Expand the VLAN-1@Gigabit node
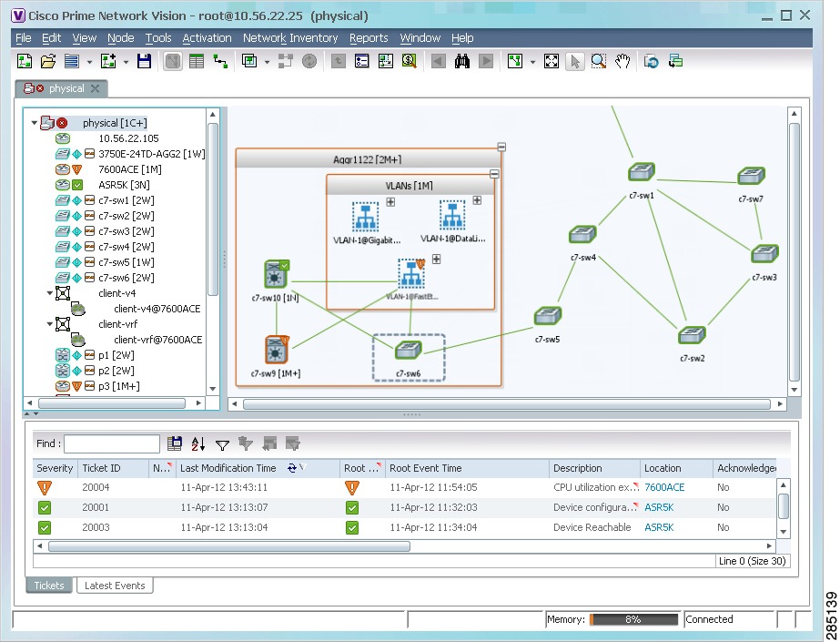This screenshot has height=642, width=840. click(390, 202)
